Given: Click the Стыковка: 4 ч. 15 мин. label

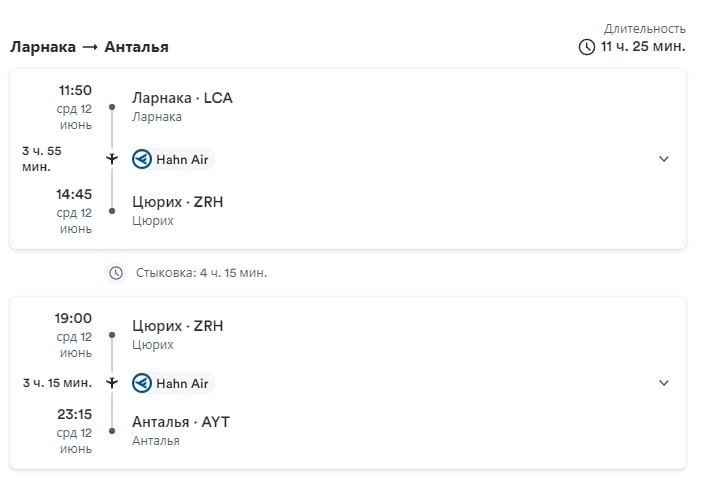Looking at the screenshot, I should tap(201, 272).
